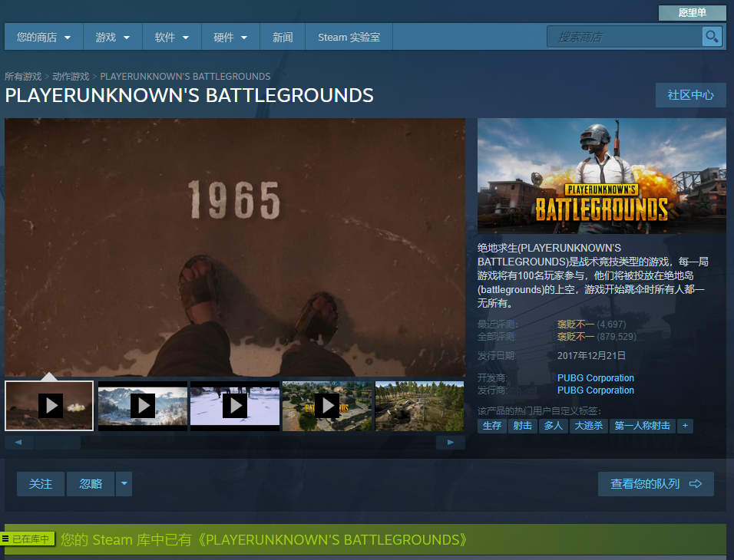Select the 射击 tag

pyautogui.click(x=522, y=426)
